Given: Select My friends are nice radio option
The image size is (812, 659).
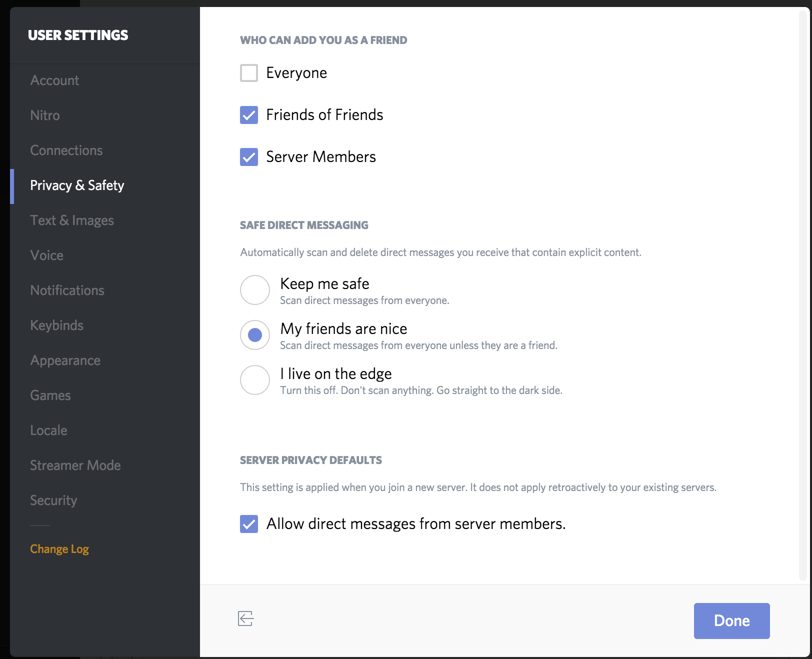Looking at the screenshot, I should click(x=255, y=335).
